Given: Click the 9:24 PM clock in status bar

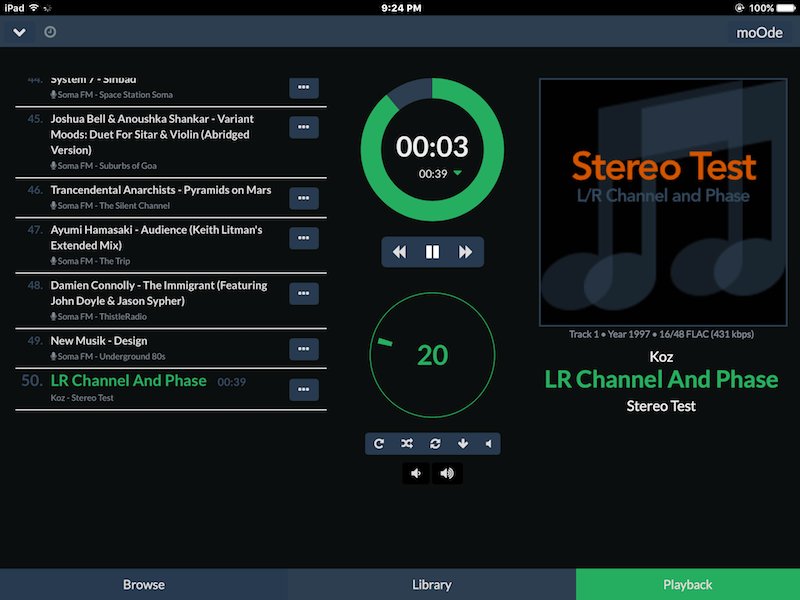Looking at the screenshot, I should (x=401, y=8).
